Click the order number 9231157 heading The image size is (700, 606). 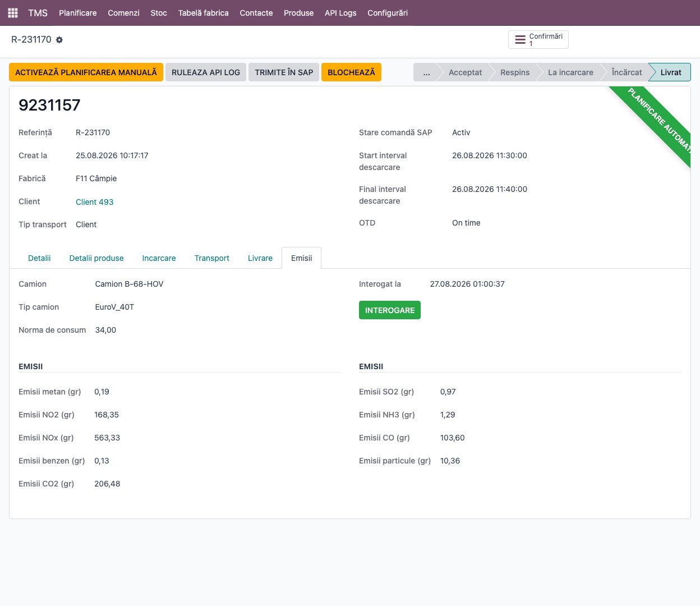tap(49, 105)
